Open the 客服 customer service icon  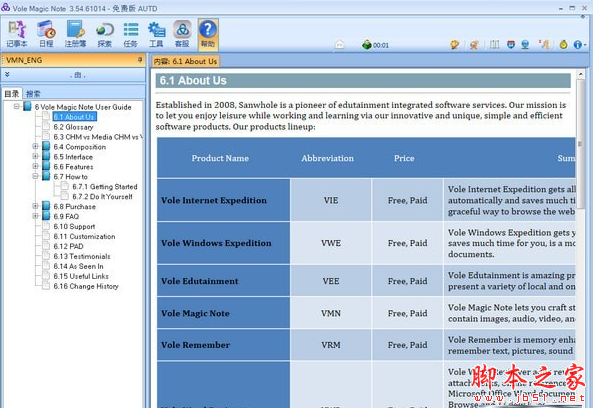182,34
